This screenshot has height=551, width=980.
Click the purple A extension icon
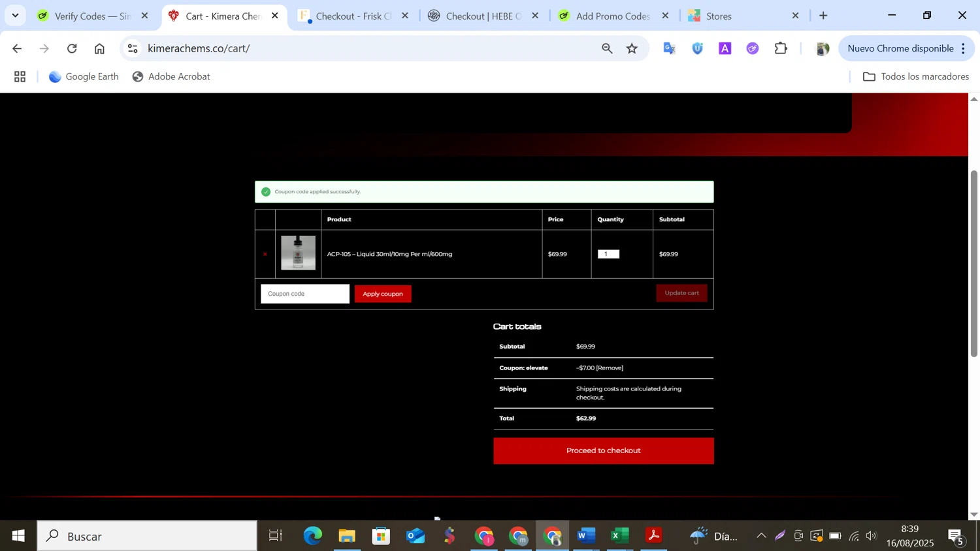tap(725, 48)
